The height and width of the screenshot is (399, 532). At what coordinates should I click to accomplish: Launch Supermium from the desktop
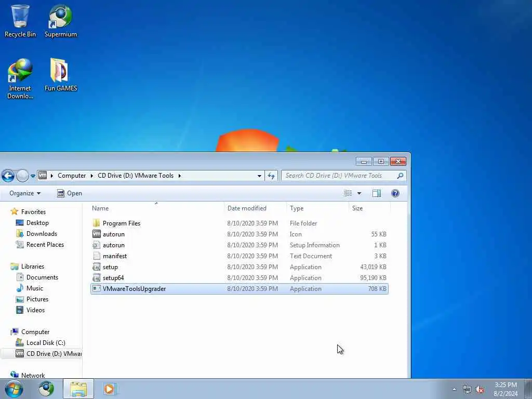click(60, 21)
